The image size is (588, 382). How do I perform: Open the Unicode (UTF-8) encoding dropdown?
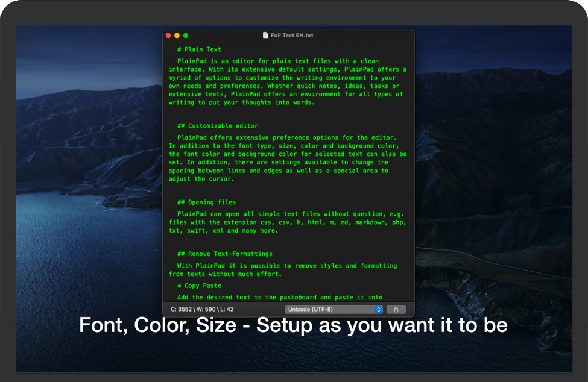(x=334, y=309)
